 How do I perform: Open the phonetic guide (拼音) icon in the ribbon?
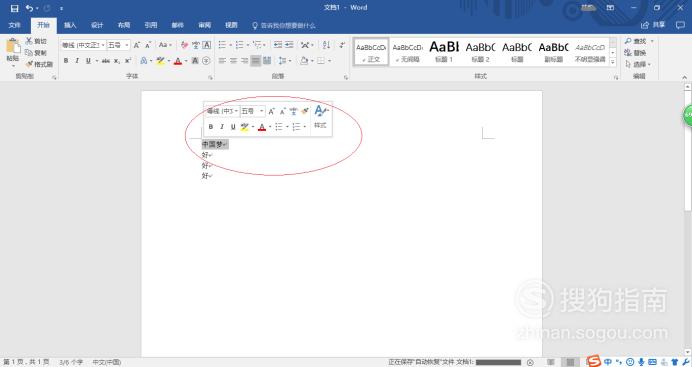click(x=196, y=45)
